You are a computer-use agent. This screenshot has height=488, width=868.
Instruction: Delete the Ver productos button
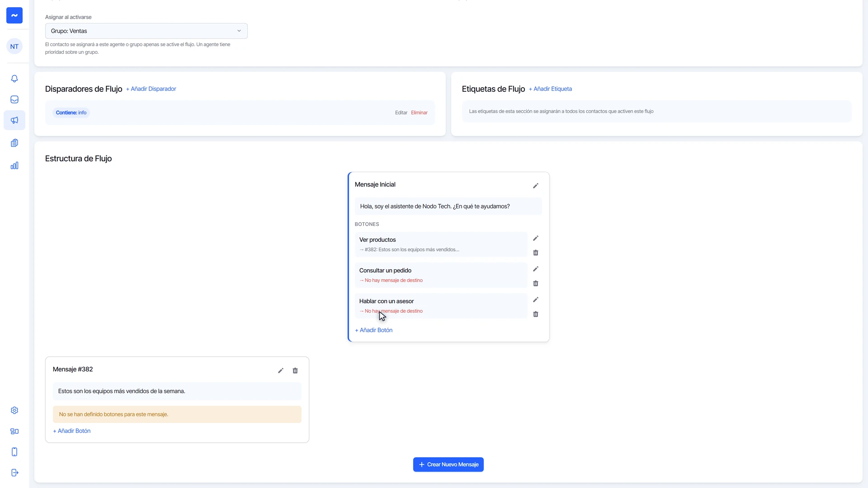[x=536, y=253]
